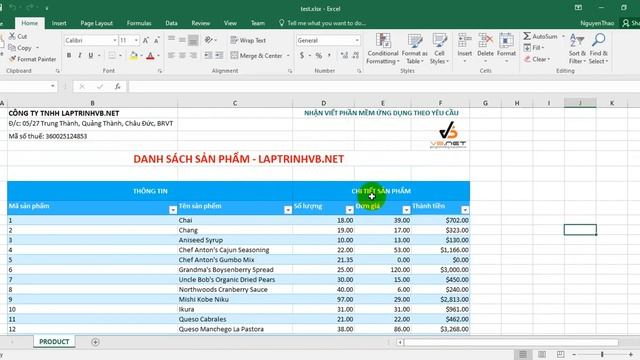Open Cell Styles gallery
The image size is (640, 360).
439,49
